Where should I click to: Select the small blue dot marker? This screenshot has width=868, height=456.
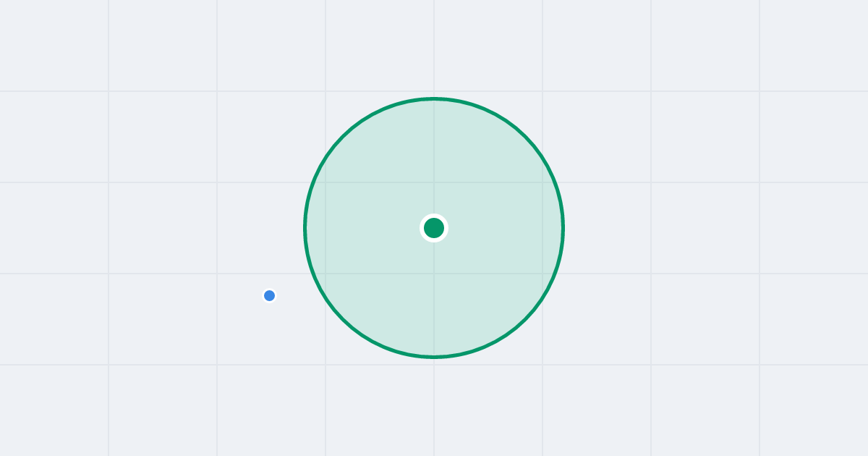[x=269, y=295]
